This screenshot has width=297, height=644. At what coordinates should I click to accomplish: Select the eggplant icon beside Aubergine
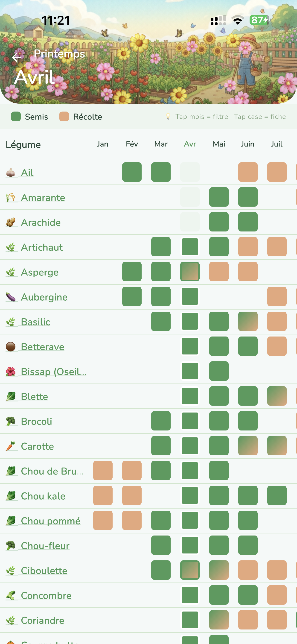[x=11, y=296]
